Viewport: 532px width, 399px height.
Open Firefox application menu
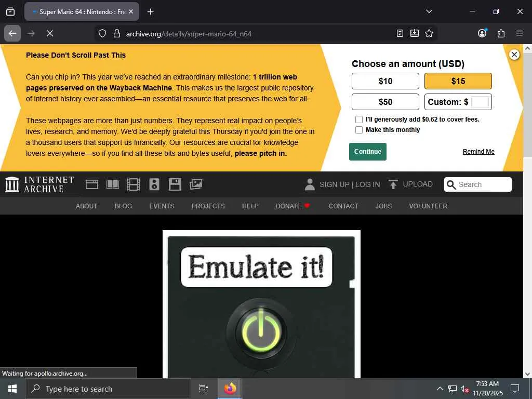coord(519,33)
